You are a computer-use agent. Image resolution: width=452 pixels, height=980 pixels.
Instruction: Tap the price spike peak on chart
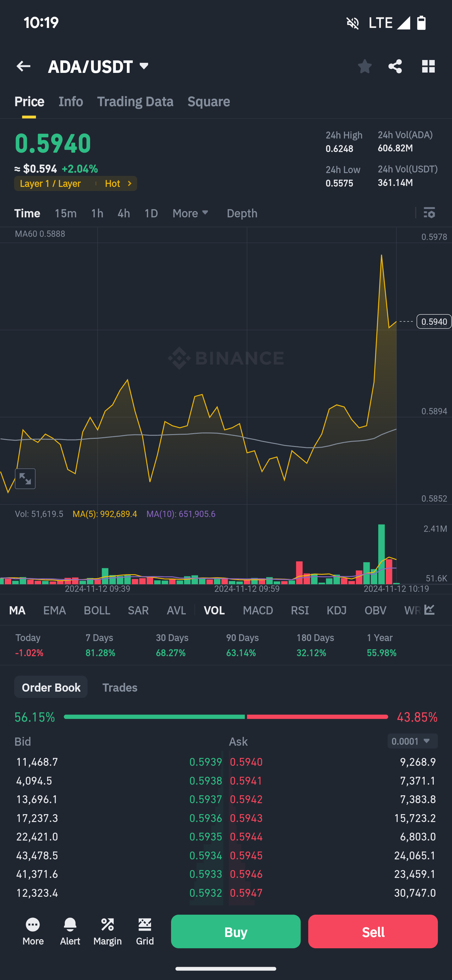click(381, 255)
